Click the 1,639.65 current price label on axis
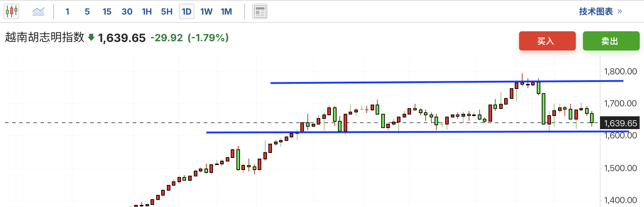Image resolution: width=644 pixels, height=207 pixels. coord(620,123)
